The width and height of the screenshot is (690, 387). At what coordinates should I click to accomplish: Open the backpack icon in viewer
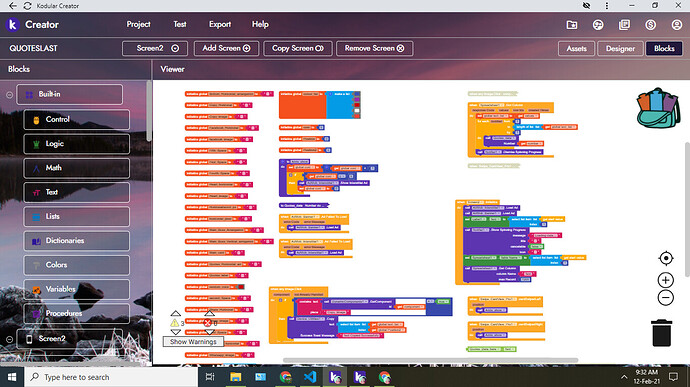pos(658,108)
